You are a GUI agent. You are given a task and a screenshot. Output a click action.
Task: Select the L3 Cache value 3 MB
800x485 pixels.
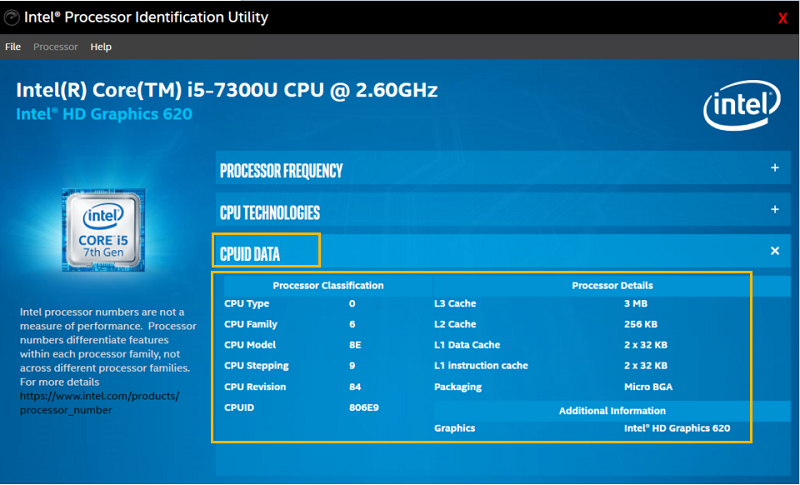pos(636,304)
